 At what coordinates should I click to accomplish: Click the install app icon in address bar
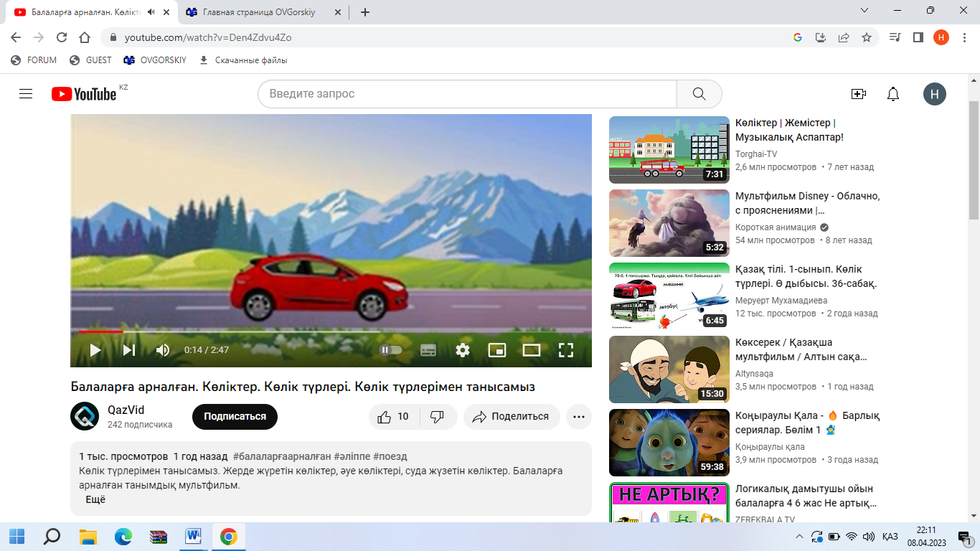pyautogui.click(x=821, y=37)
